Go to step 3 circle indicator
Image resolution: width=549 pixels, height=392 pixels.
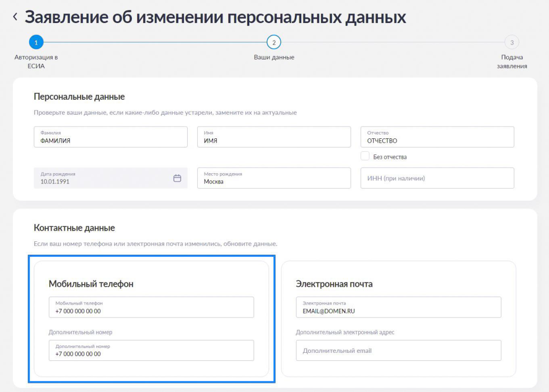[x=511, y=42]
